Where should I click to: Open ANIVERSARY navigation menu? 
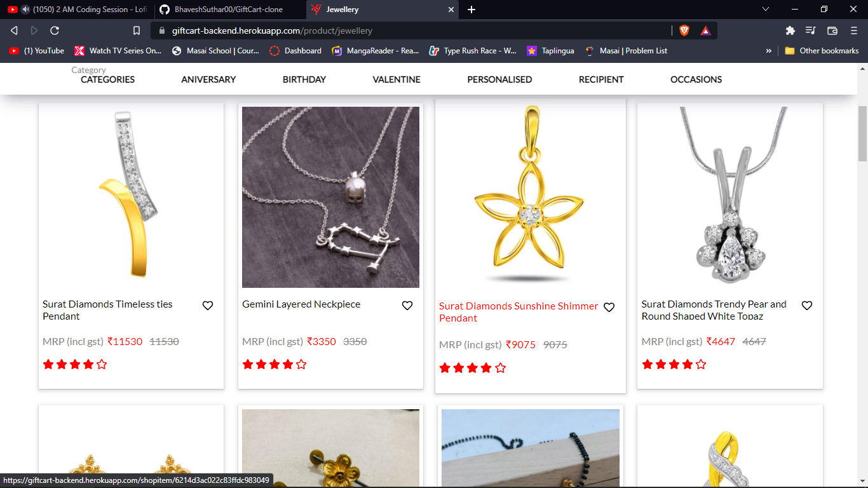click(x=208, y=79)
